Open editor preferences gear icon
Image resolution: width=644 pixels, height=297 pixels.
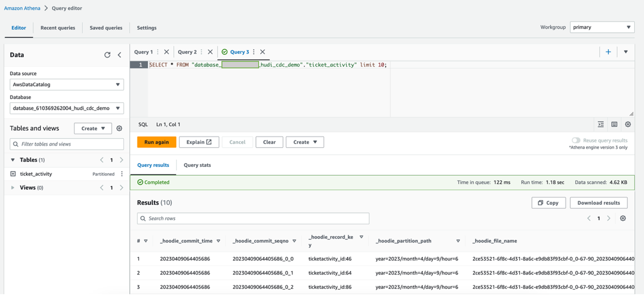pos(628,125)
